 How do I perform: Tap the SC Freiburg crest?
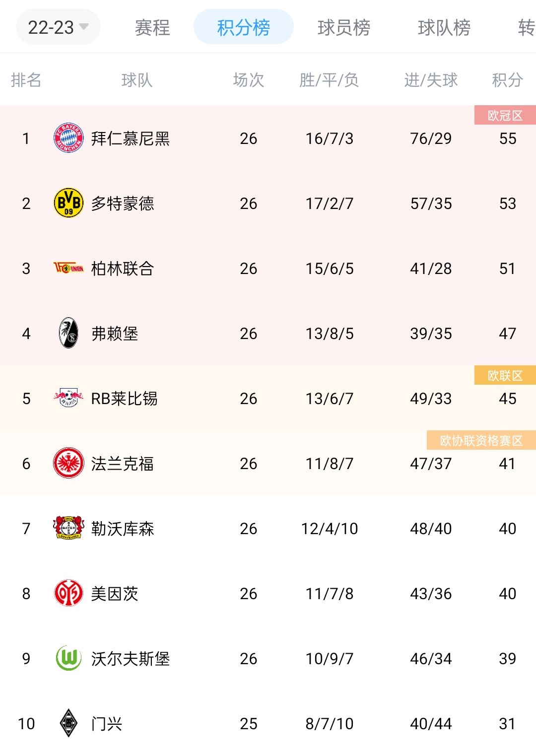click(68, 333)
